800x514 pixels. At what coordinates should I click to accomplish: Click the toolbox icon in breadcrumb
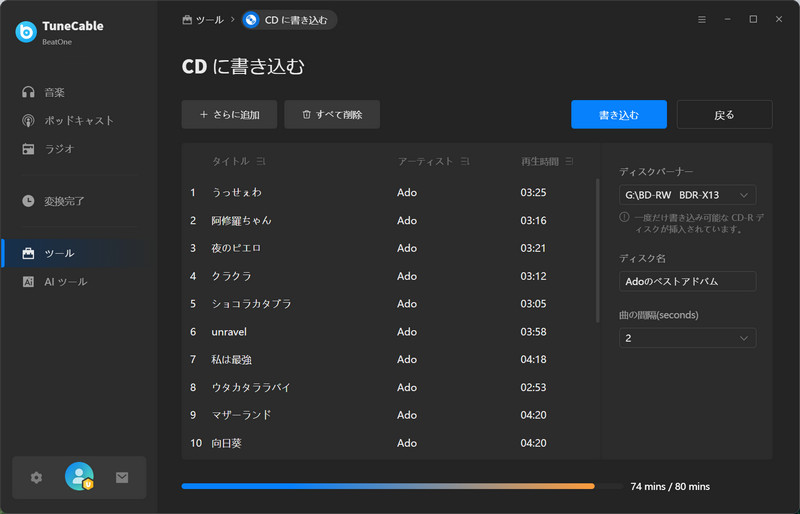coord(187,20)
